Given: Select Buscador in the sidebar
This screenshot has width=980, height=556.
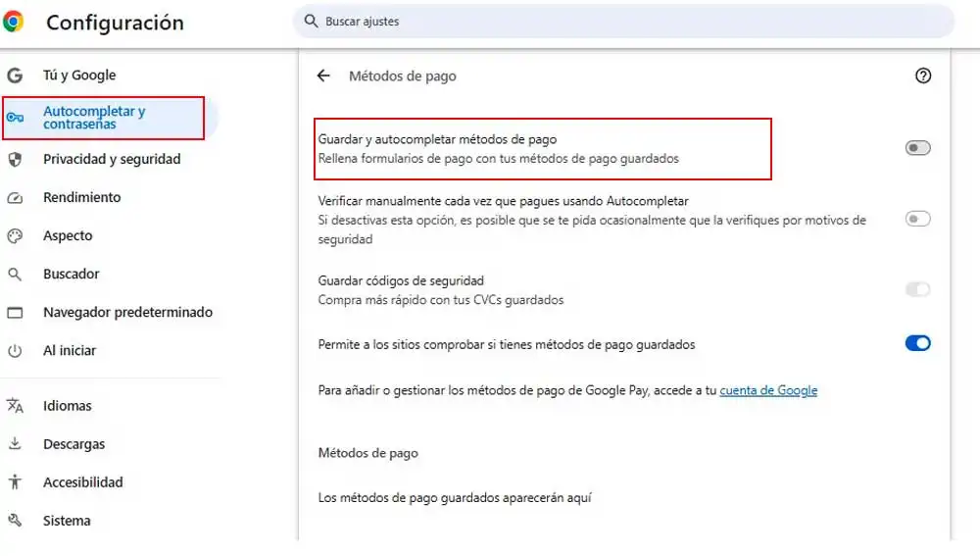Looking at the screenshot, I should [x=72, y=274].
